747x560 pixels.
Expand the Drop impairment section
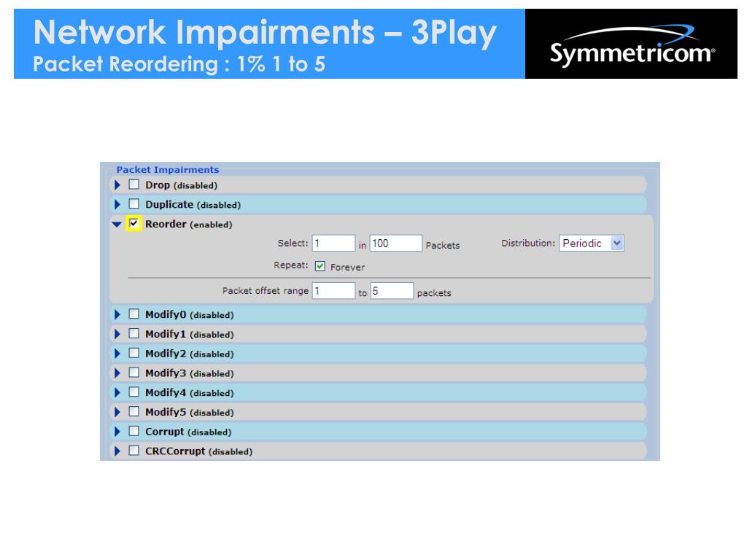[117, 184]
